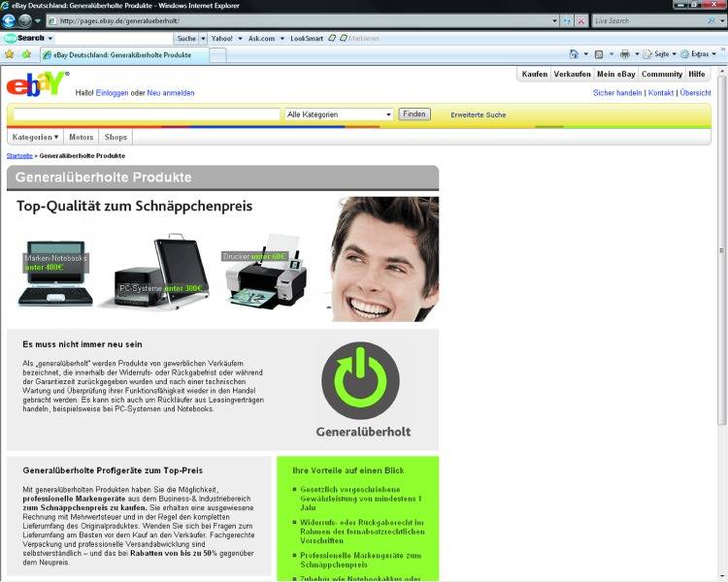Click the red Stop loading icon
Screen dimensions: 728x582
click(x=580, y=21)
